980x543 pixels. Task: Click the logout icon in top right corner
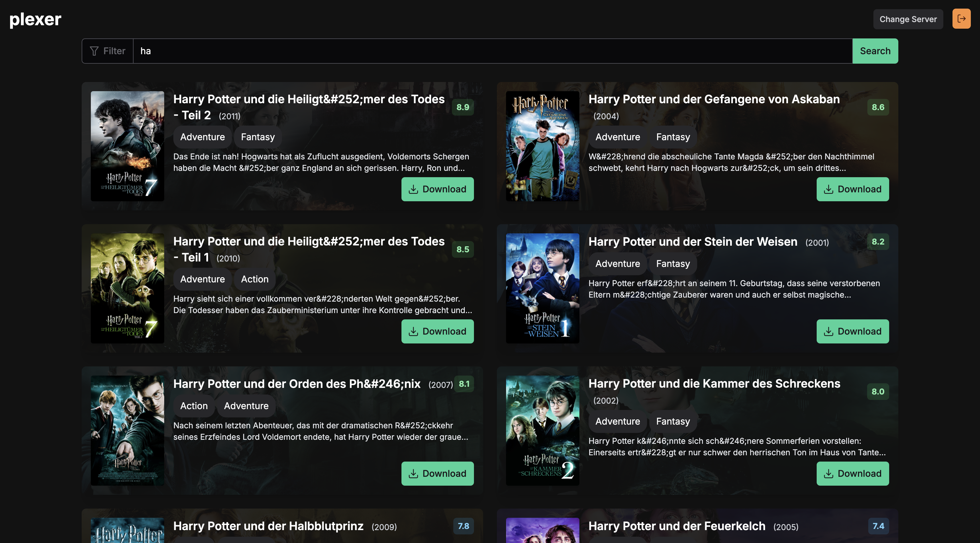coord(961,19)
